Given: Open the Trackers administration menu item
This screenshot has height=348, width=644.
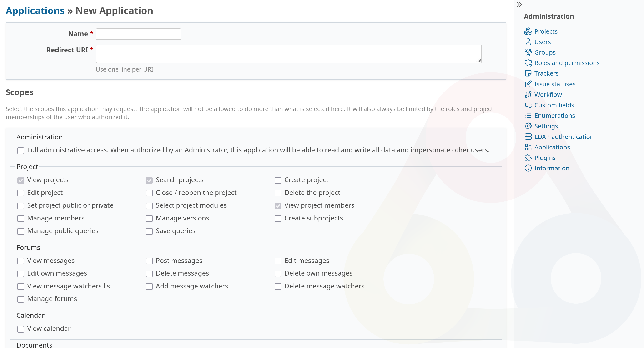Looking at the screenshot, I should click(x=546, y=74).
